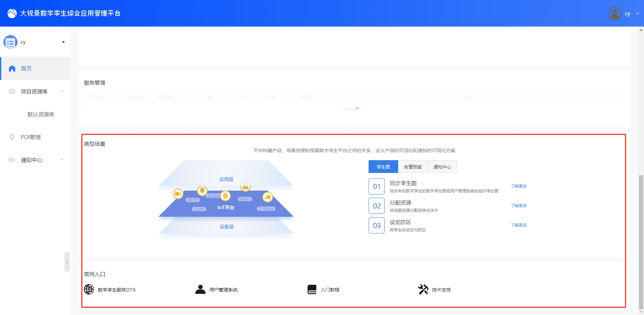644x315 pixels.
Task: Click 了解更多 for 同步孪生图
Action: click(x=519, y=186)
